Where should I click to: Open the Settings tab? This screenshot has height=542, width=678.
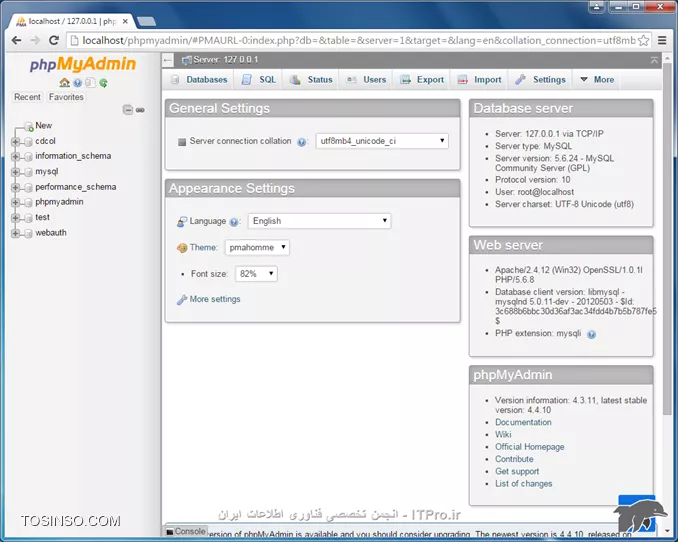coord(540,80)
